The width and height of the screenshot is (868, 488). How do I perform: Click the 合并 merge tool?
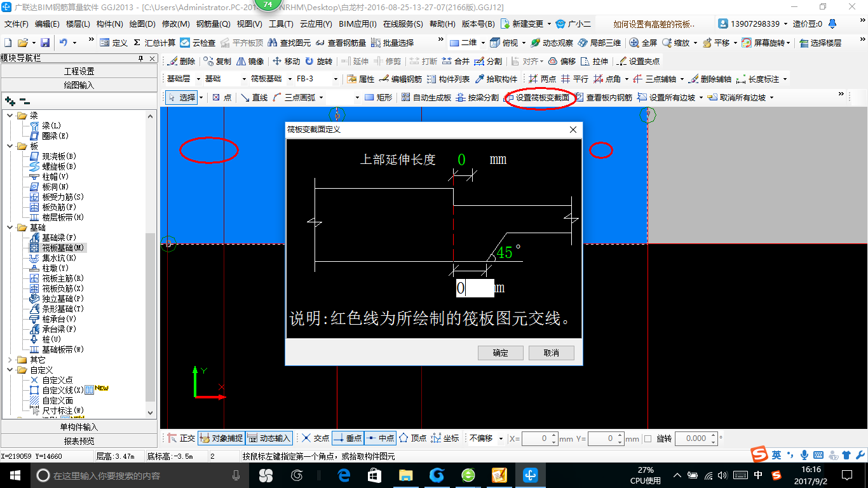click(x=456, y=62)
